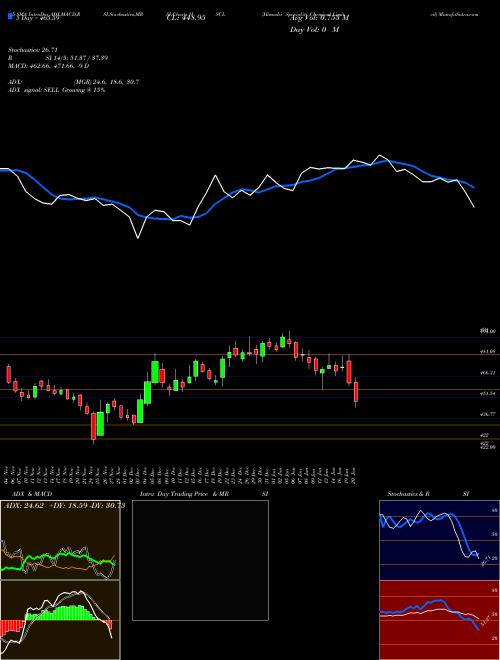Click the blue stochastics chart panel
Screen dimensions: 500x660
pos(439,540)
